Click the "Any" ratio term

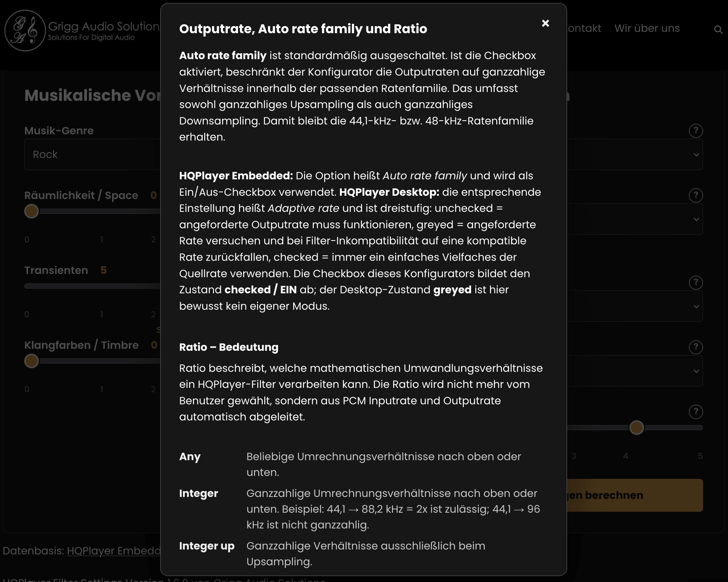click(x=190, y=457)
